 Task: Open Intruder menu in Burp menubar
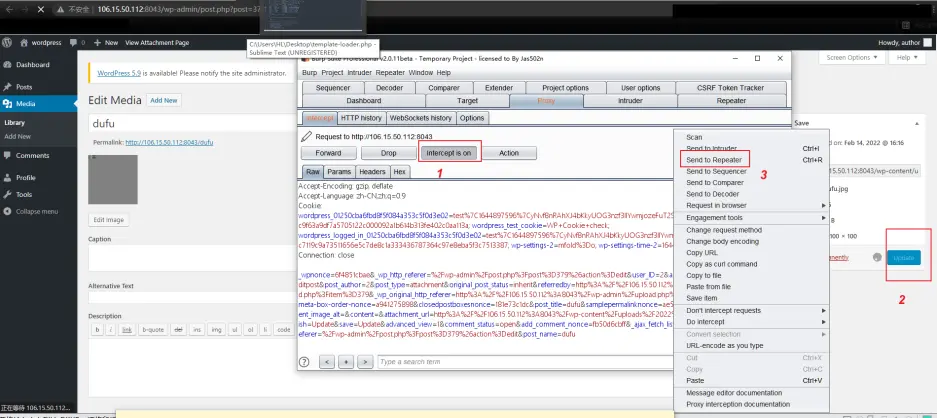pos(359,73)
